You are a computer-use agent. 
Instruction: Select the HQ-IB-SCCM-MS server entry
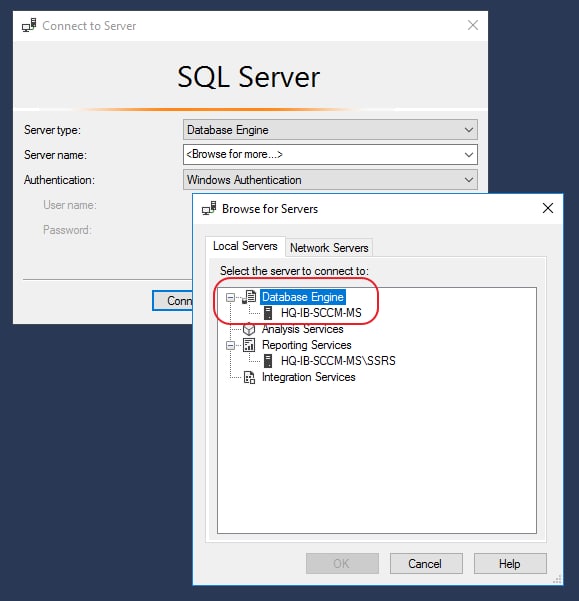[321, 313]
